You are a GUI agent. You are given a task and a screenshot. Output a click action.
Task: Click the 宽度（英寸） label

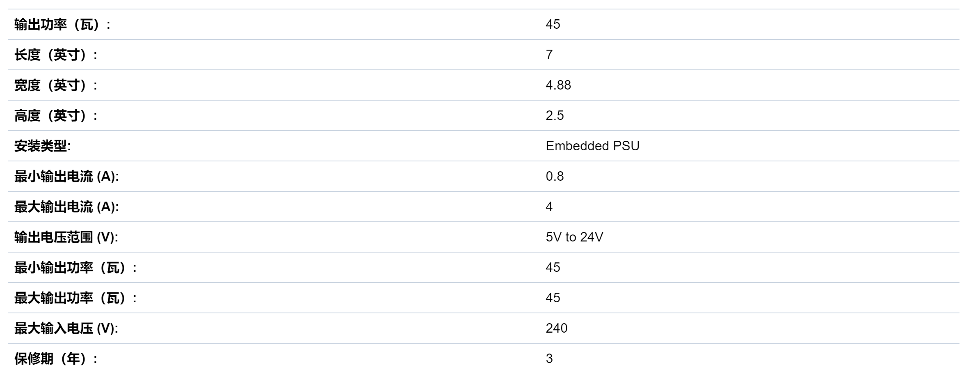(56, 85)
